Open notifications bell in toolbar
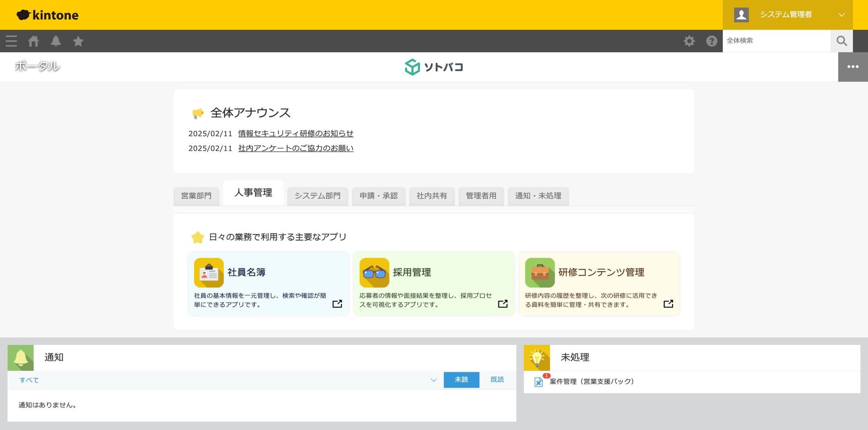 tap(56, 41)
